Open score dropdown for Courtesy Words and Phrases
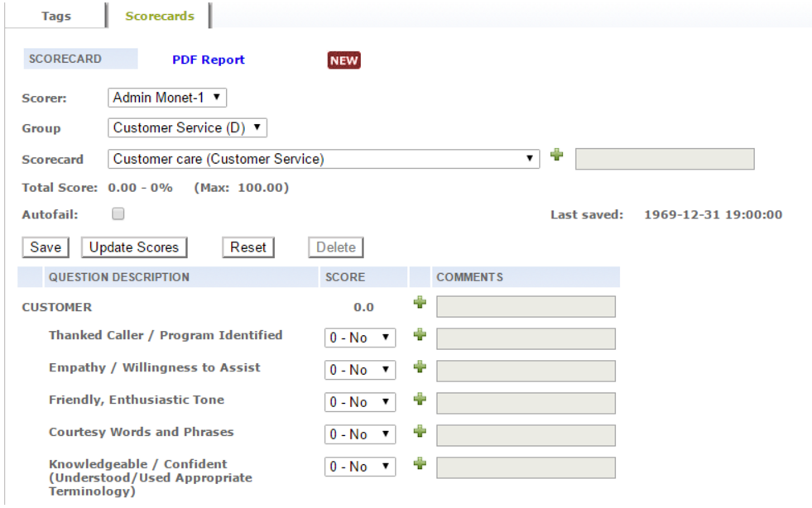 pos(360,435)
